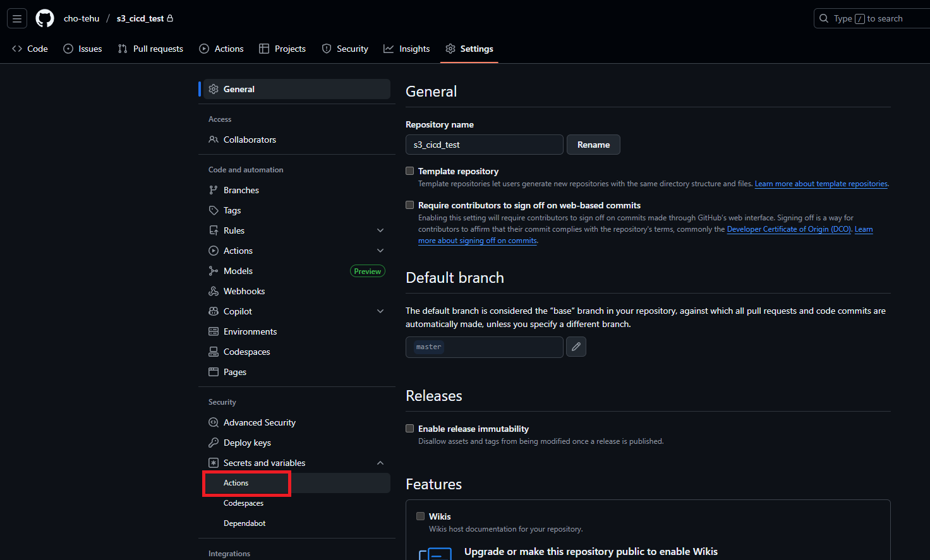The width and height of the screenshot is (930, 560).
Task: Click the Actions play icon in top navigation
Action: coord(204,49)
